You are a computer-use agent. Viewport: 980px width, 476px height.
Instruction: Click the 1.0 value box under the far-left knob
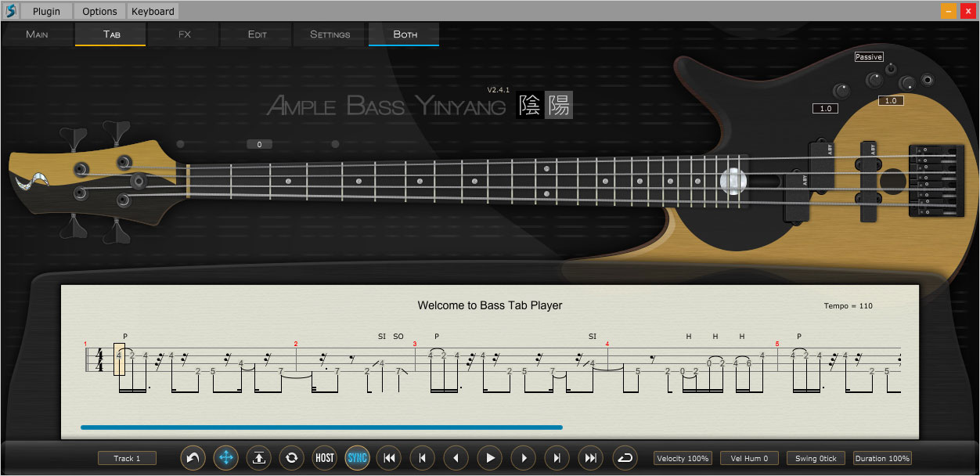[826, 109]
